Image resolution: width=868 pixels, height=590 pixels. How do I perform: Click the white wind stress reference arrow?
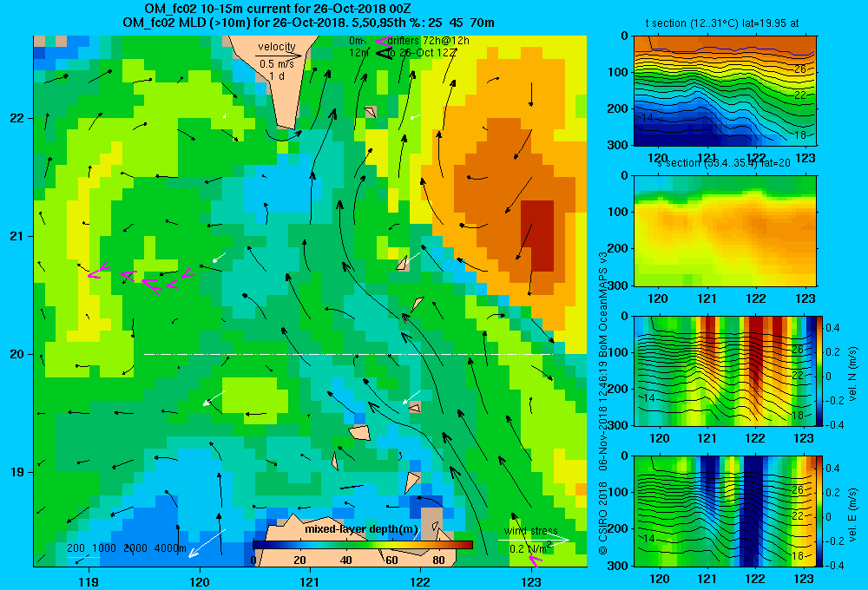click(534, 540)
